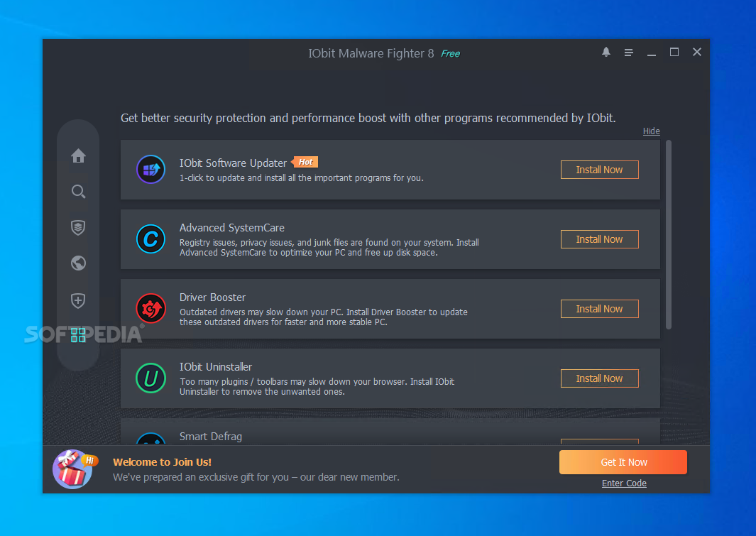Install IObit Uninstaller now
Screen dimensions: 756x536
tap(599, 378)
